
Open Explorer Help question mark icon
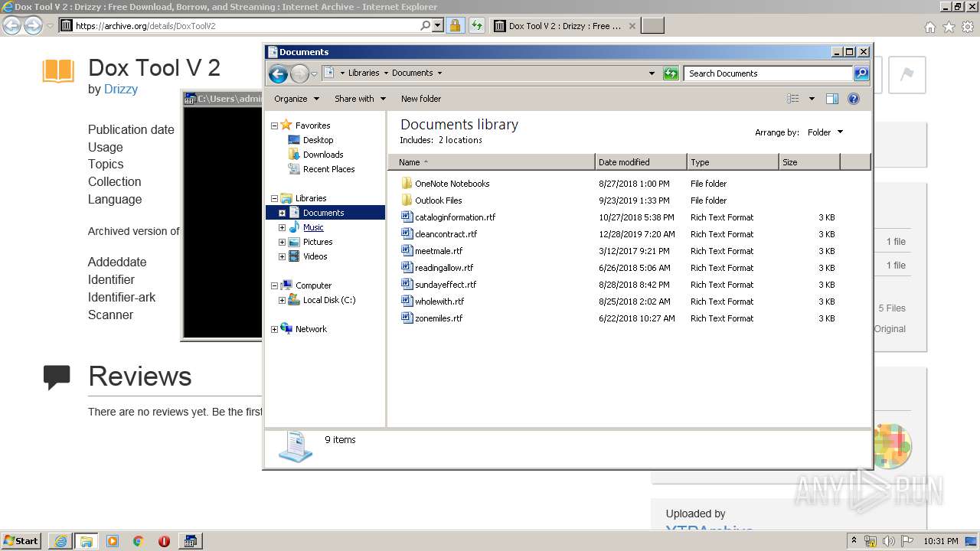[854, 99]
